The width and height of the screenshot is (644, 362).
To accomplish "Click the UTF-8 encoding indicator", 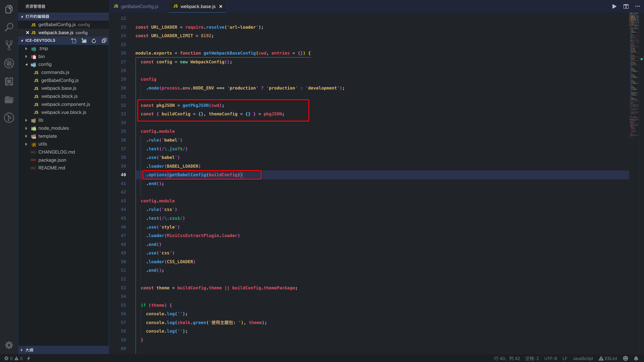I will click(x=550, y=358).
